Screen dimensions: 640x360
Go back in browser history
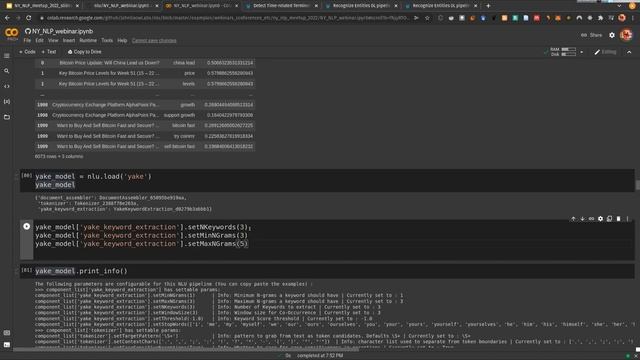(7, 18)
